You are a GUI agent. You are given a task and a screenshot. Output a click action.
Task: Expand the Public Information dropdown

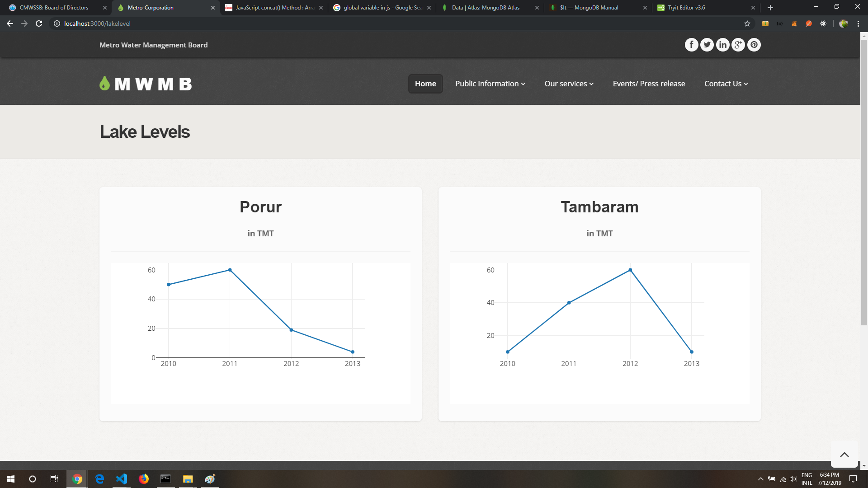pos(490,84)
